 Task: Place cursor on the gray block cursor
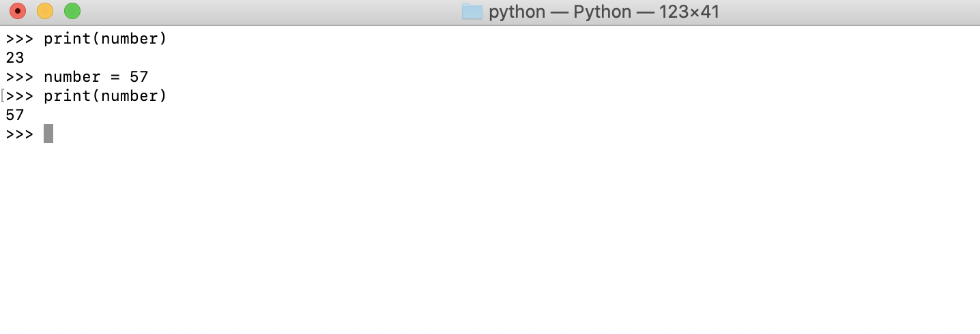(48, 134)
